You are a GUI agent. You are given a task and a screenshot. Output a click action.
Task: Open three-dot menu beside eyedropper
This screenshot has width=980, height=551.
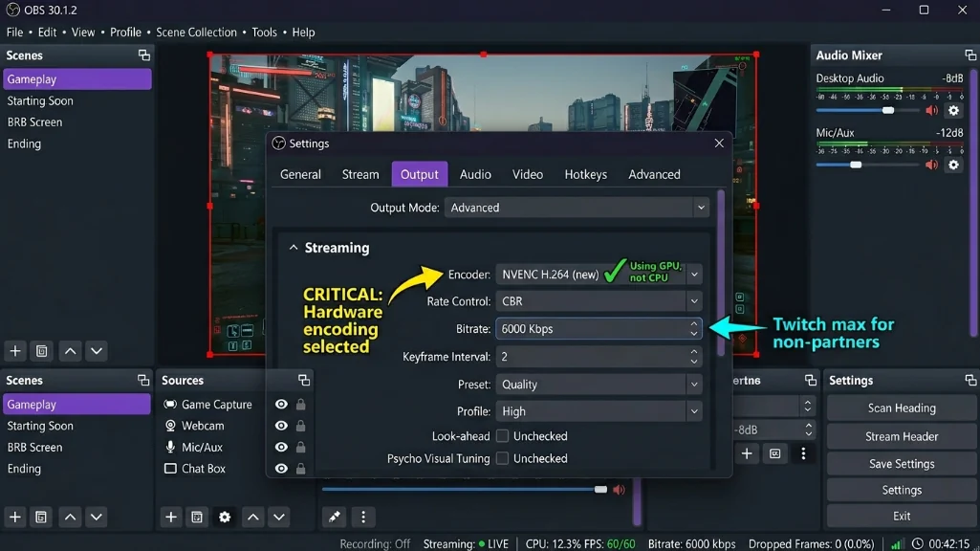click(x=363, y=518)
